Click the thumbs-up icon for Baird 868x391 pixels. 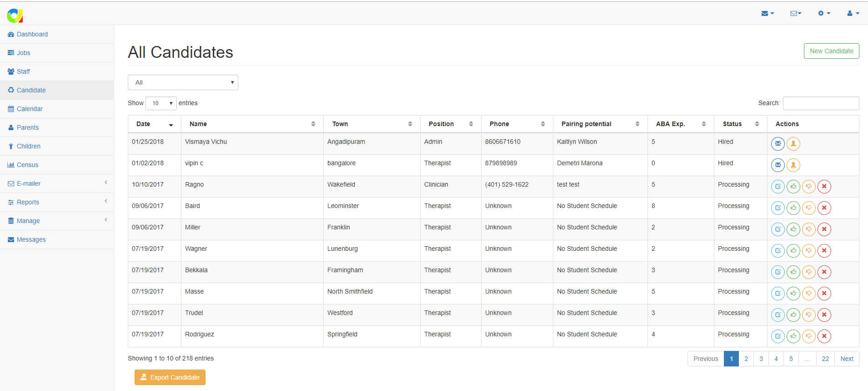(793, 208)
